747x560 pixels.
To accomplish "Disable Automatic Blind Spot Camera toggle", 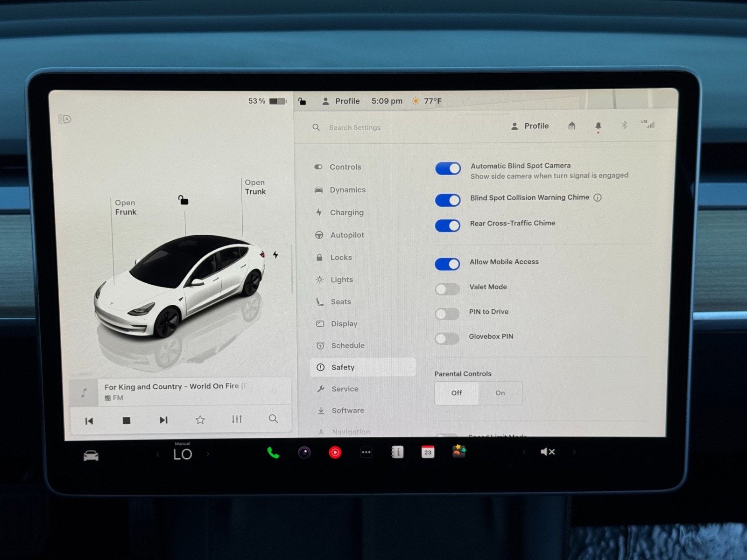I will (448, 168).
